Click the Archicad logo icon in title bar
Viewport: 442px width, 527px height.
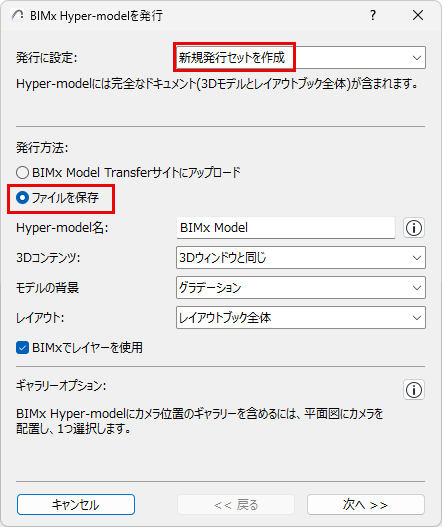[17, 15]
